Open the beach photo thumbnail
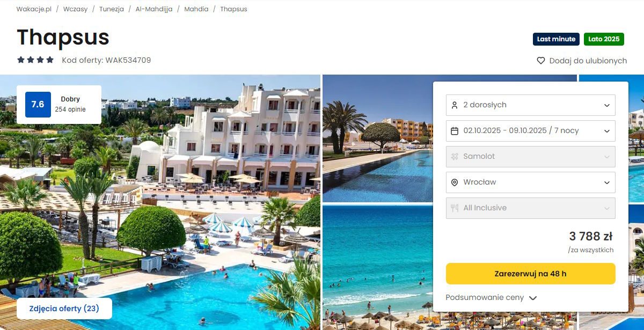The height and width of the screenshot is (330, 644). pos(377,267)
